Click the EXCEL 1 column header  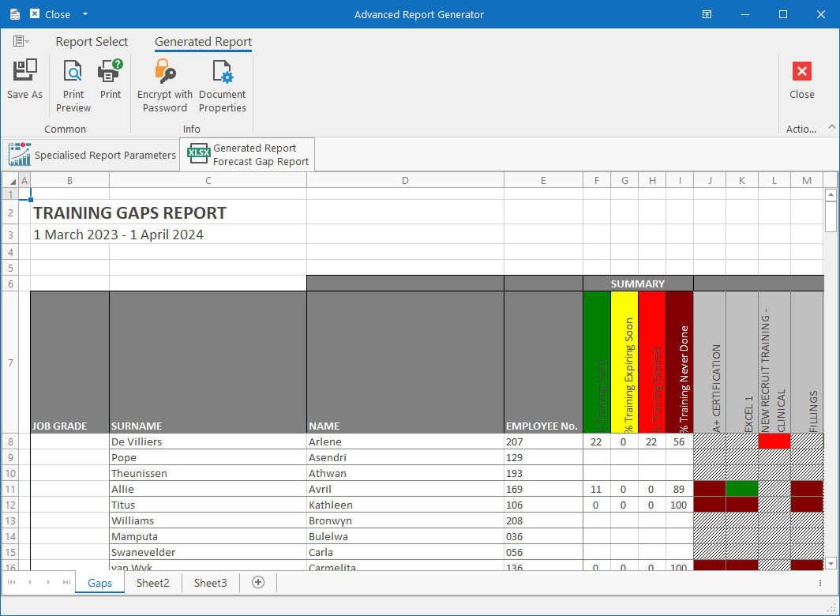tap(742, 362)
